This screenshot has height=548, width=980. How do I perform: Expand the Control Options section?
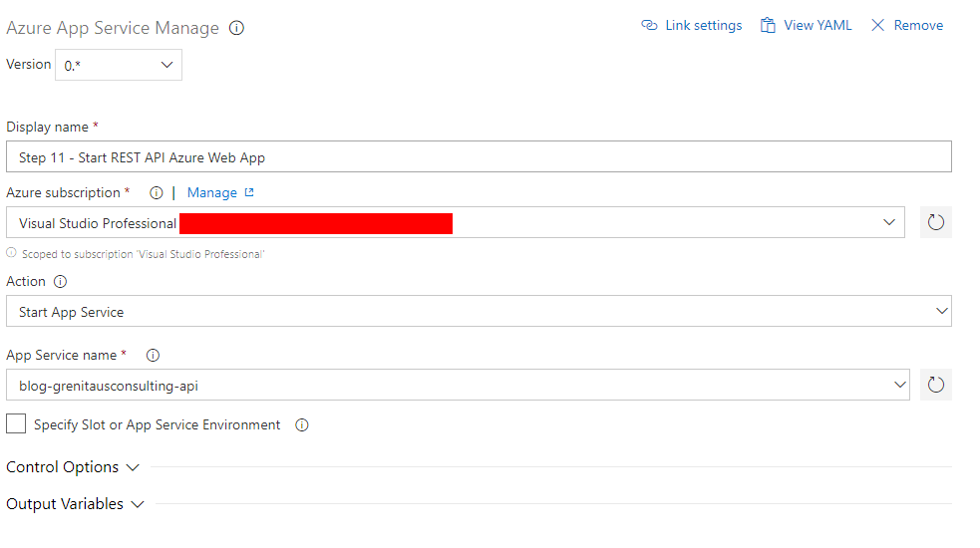click(x=73, y=467)
